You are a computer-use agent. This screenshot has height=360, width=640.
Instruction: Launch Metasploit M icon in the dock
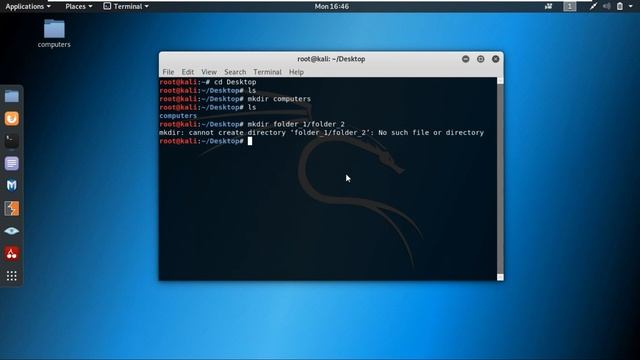[x=12, y=186]
